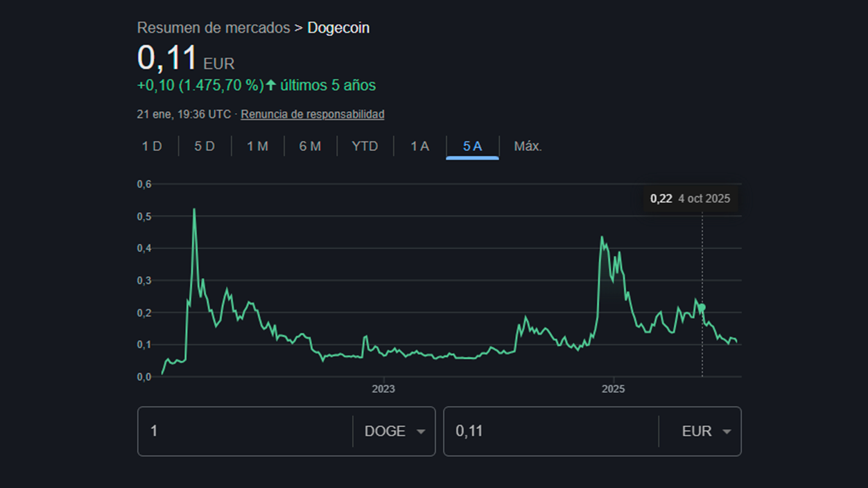Click the 0,22 price tooltip
Viewport: 868px width, 488px height.
coord(690,198)
